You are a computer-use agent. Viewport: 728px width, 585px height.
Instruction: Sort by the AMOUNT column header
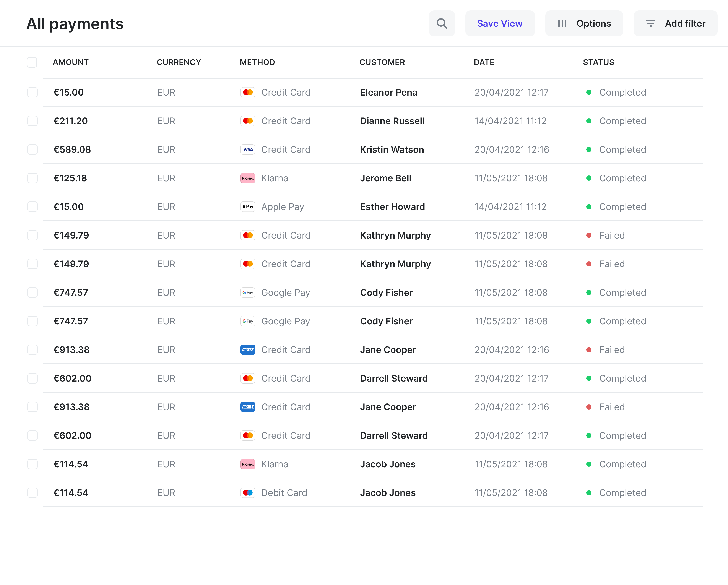pos(71,62)
